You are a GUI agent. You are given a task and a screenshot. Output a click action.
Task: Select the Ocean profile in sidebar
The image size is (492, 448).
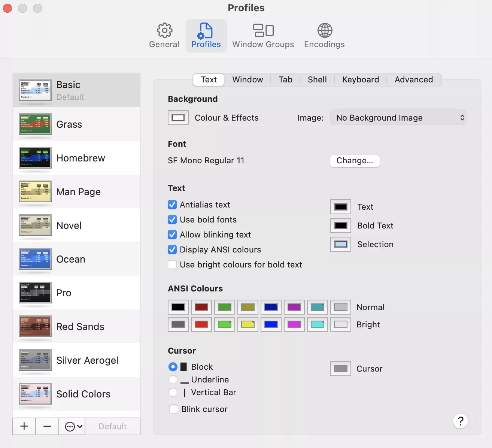point(71,259)
